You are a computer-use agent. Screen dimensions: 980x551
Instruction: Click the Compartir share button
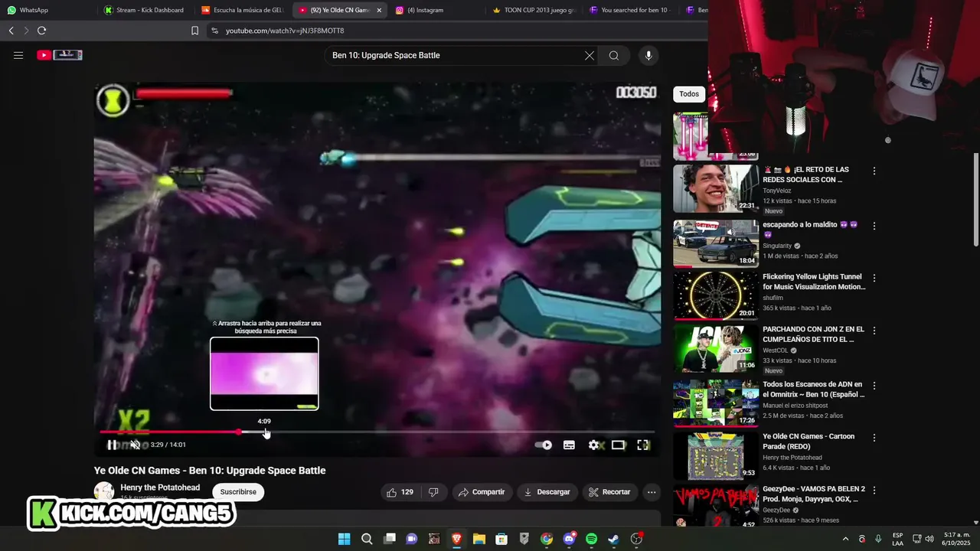click(482, 492)
